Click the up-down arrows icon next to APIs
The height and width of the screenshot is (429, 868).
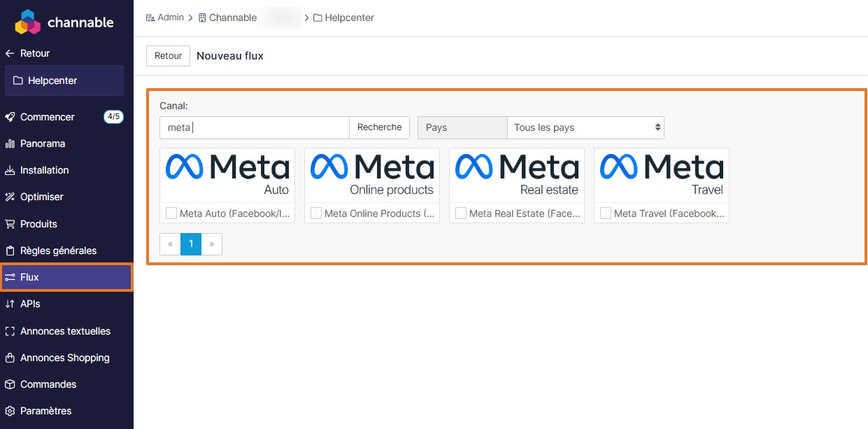pyautogui.click(x=10, y=304)
